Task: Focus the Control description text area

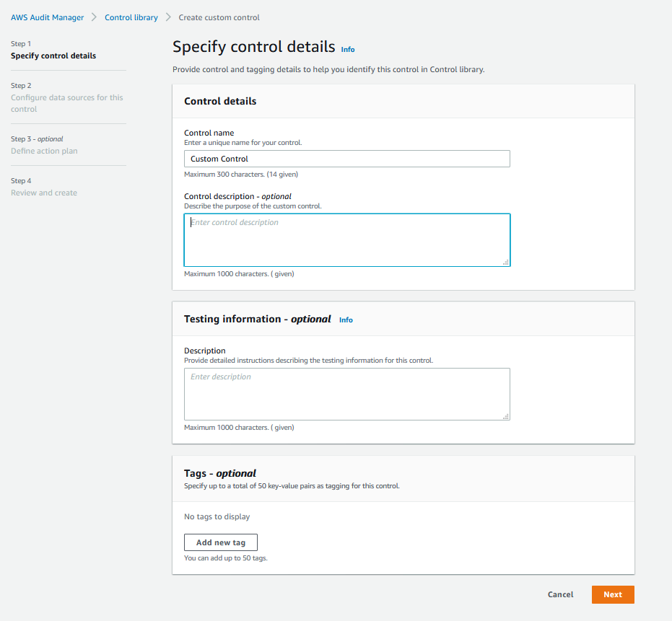Action: click(346, 240)
